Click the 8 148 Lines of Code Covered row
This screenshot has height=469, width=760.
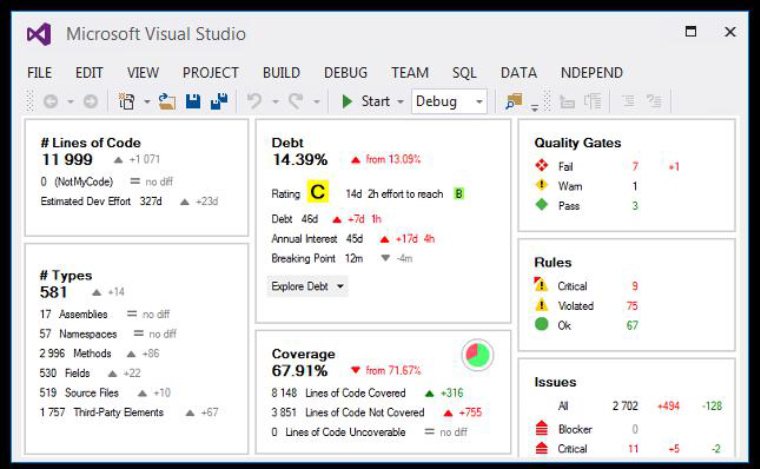[367, 393]
